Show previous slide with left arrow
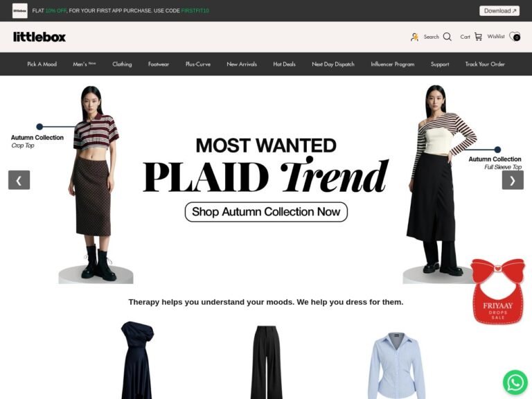 (x=19, y=180)
